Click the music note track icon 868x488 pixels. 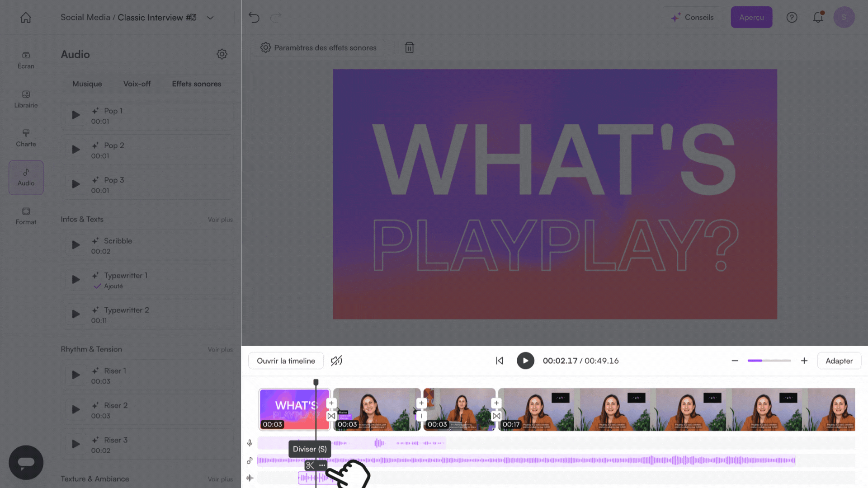coord(250,460)
